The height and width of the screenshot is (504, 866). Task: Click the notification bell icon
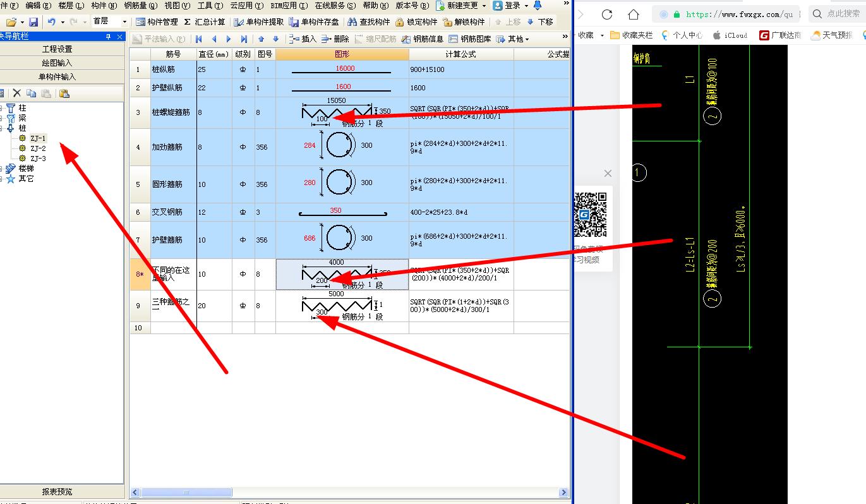538,6
